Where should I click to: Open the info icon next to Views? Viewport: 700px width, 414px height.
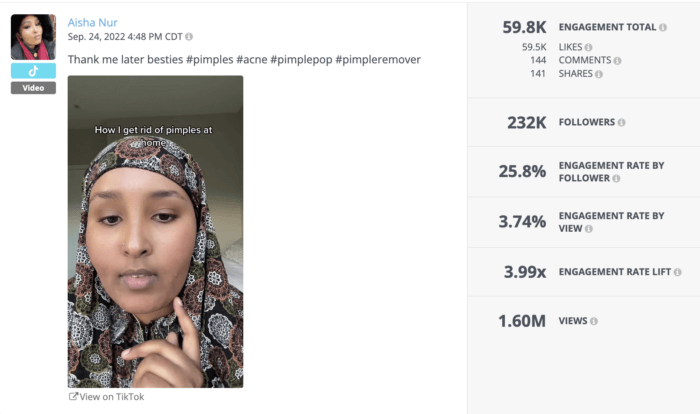click(x=594, y=321)
